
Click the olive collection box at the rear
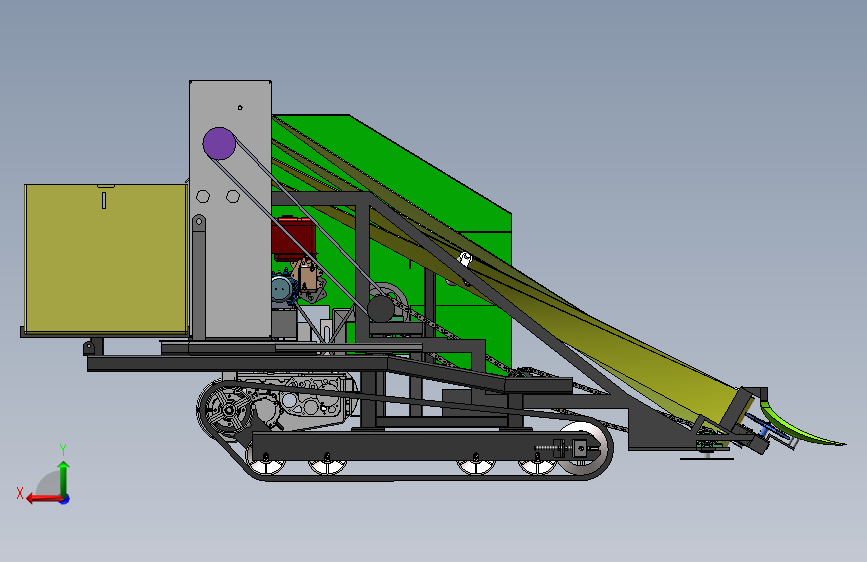(106, 259)
